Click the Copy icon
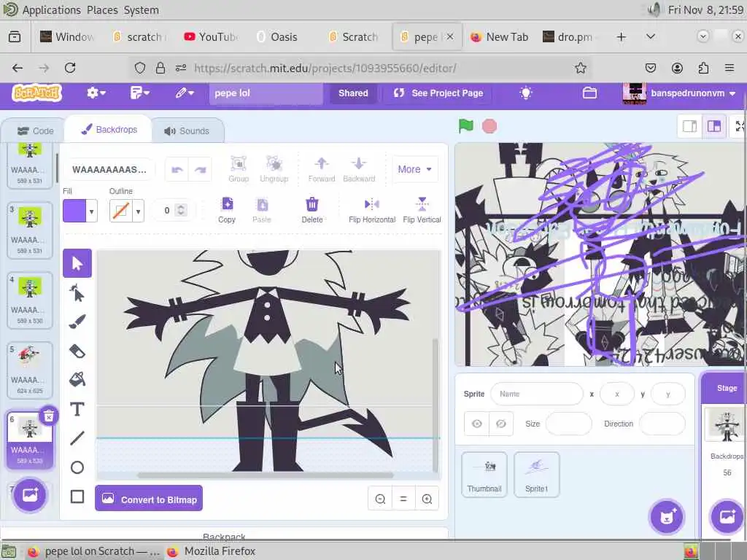 228,204
